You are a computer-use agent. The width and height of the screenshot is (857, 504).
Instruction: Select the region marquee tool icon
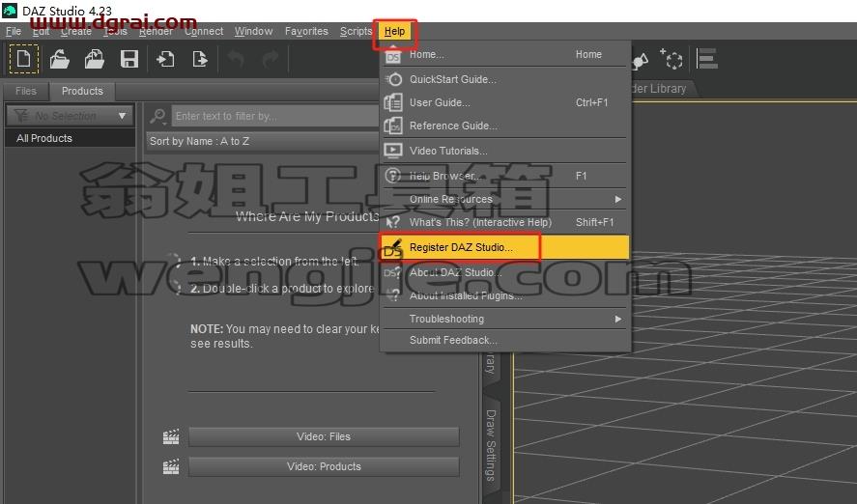pos(671,59)
